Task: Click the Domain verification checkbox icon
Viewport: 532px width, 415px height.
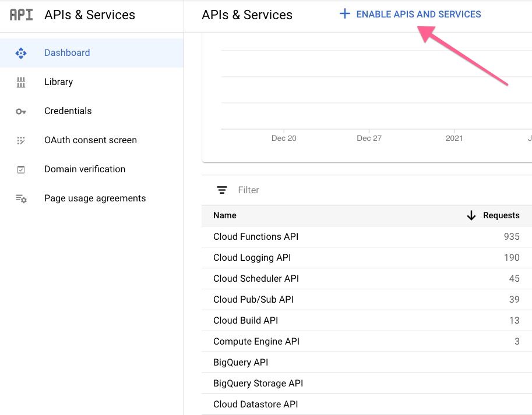Action: (x=21, y=169)
